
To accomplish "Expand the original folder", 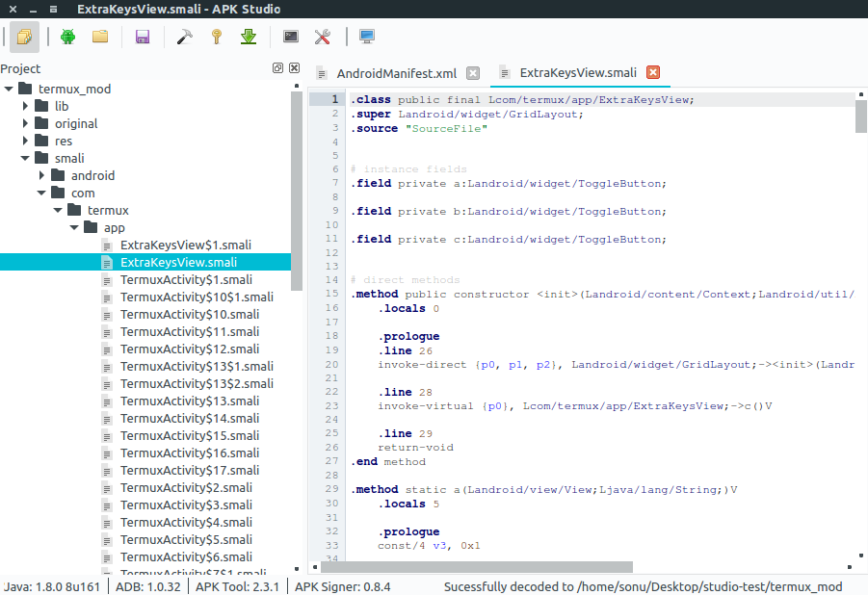I will pos(25,123).
